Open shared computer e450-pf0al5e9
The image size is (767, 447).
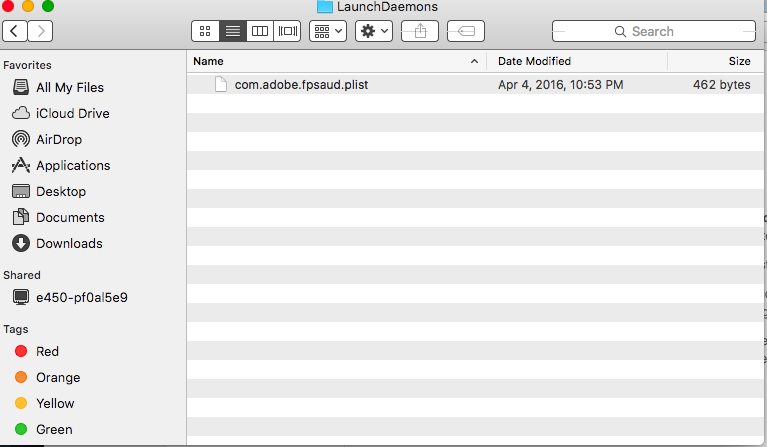(82, 297)
